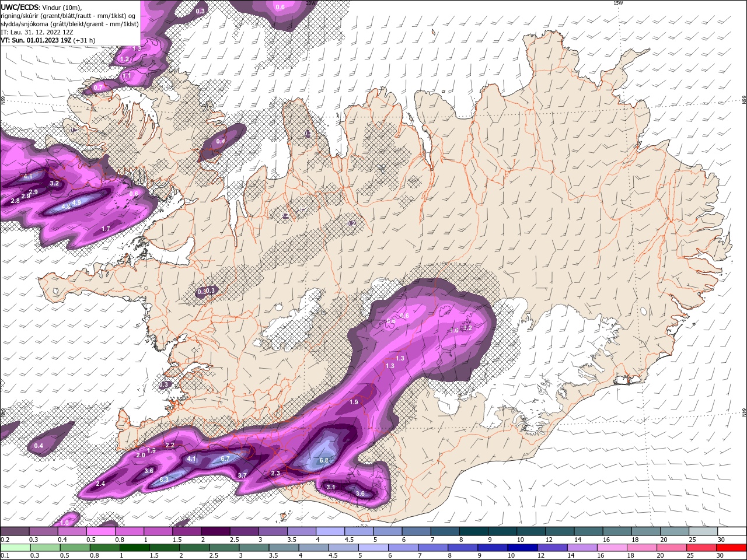Click the 2.8 value at the left edge
747x560 pixels.
tap(15, 201)
